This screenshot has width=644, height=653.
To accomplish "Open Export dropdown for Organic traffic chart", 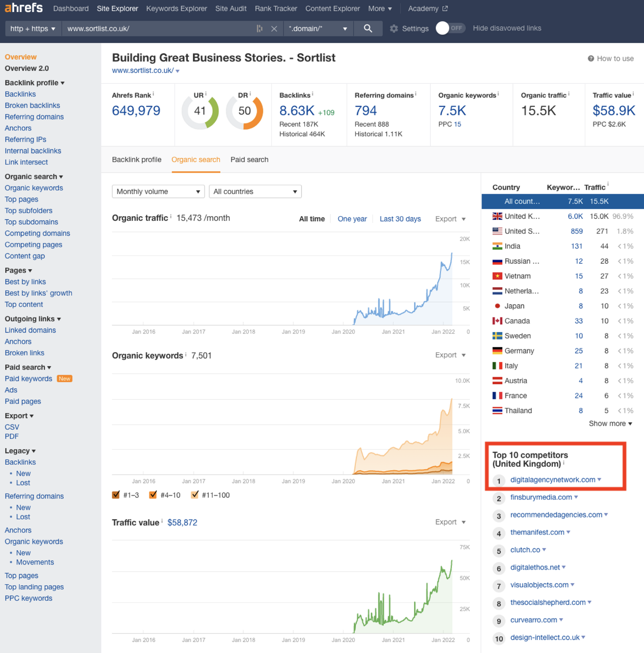I will (x=450, y=219).
